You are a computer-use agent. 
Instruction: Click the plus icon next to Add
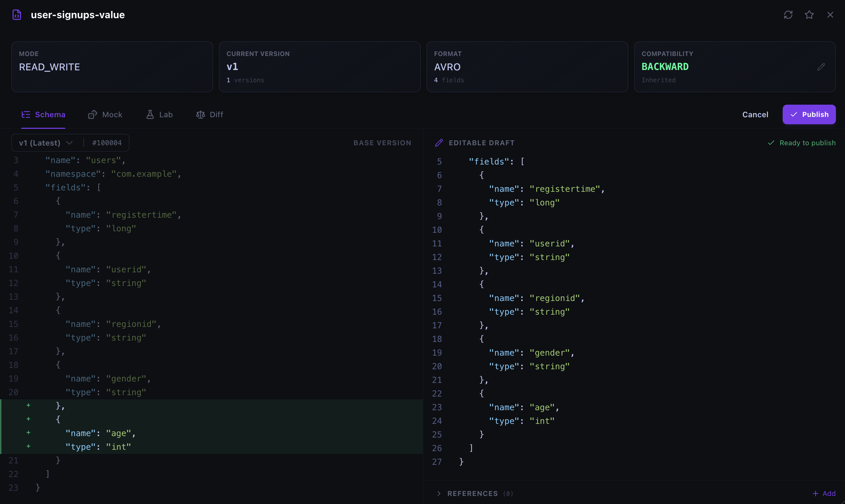(x=816, y=493)
